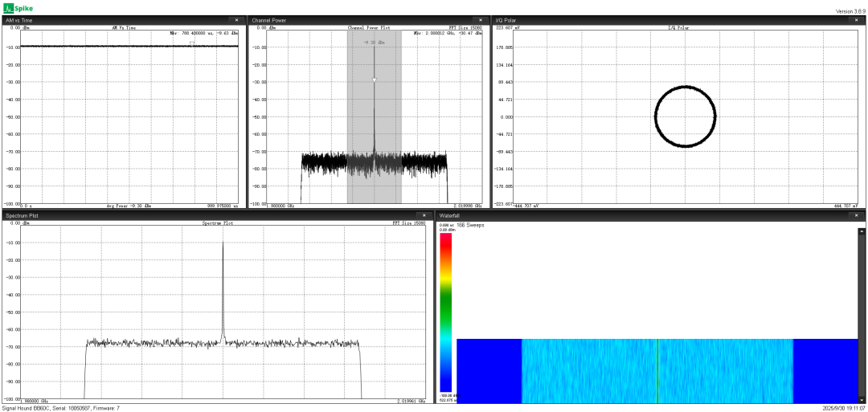
Task: Click the orange carrier line in waterfall
Action: tap(657, 371)
